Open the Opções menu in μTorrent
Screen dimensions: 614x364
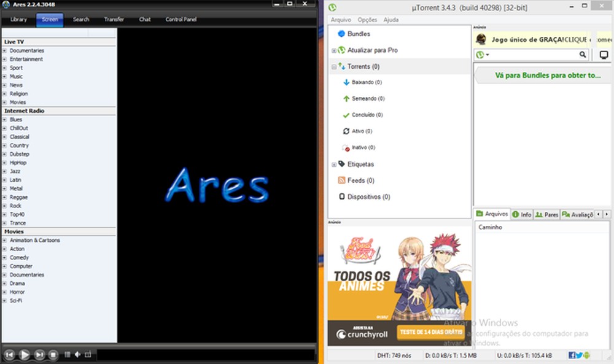367,19
